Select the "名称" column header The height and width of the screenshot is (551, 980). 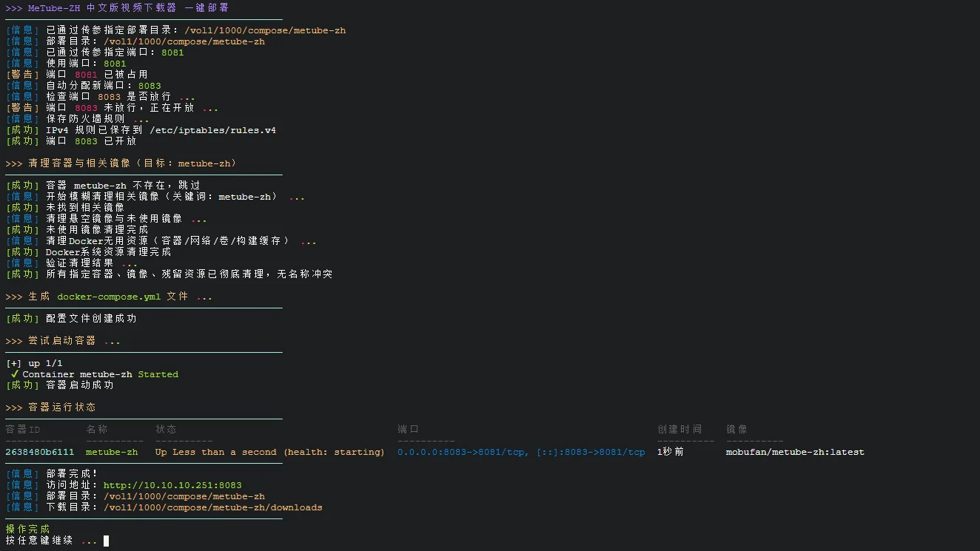tap(97, 430)
